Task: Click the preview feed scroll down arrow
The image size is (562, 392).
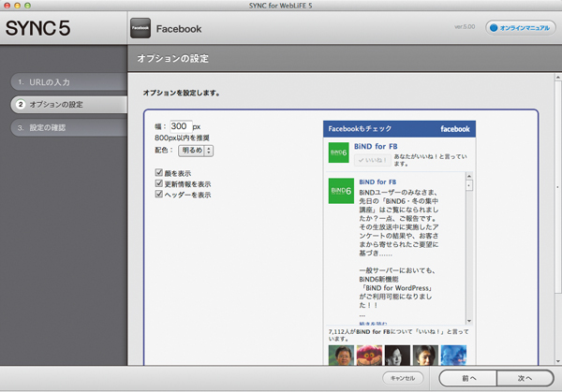Action: click(x=469, y=321)
